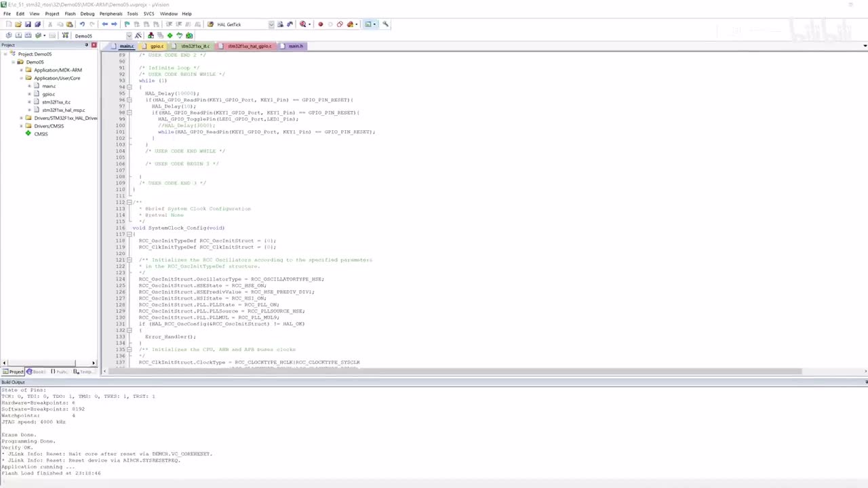Image resolution: width=868 pixels, height=488 pixels.
Task: Switch to the stm32f1xx_it.c editor tab
Action: [193, 46]
